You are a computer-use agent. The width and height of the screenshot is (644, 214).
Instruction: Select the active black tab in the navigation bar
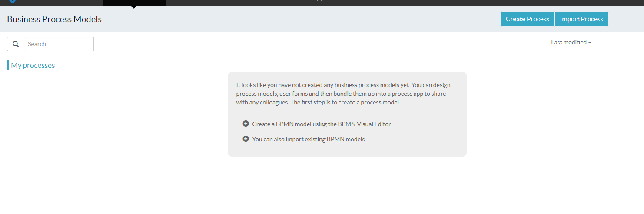click(x=134, y=3)
